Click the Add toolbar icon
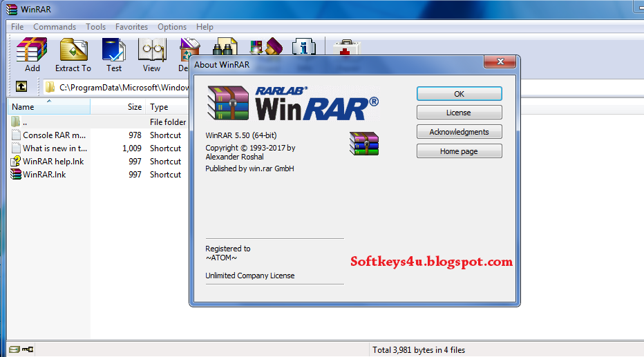 tap(32, 50)
